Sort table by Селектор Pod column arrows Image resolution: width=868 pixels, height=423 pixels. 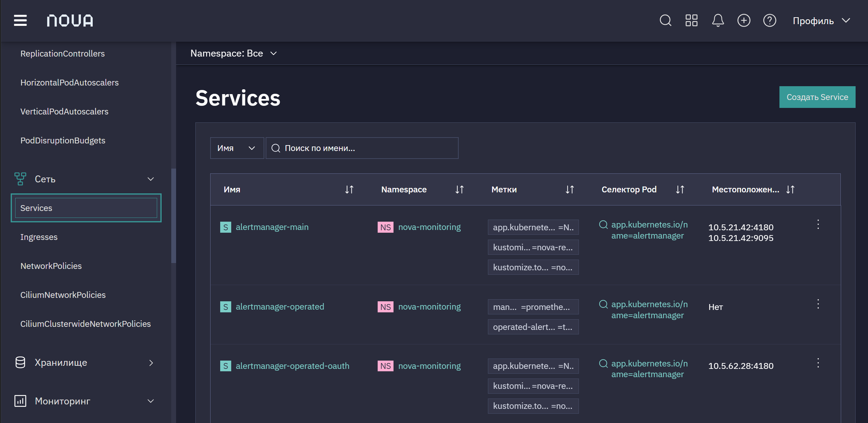[680, 190]
